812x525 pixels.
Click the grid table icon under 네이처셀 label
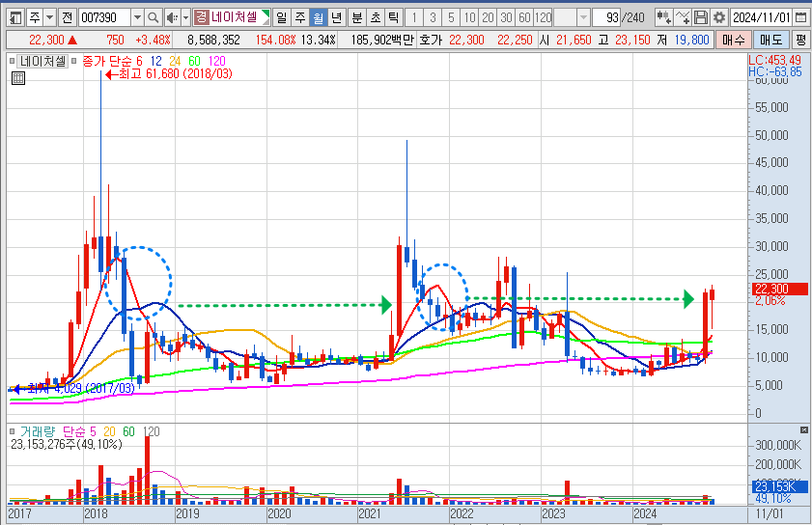tap(18, 79)
